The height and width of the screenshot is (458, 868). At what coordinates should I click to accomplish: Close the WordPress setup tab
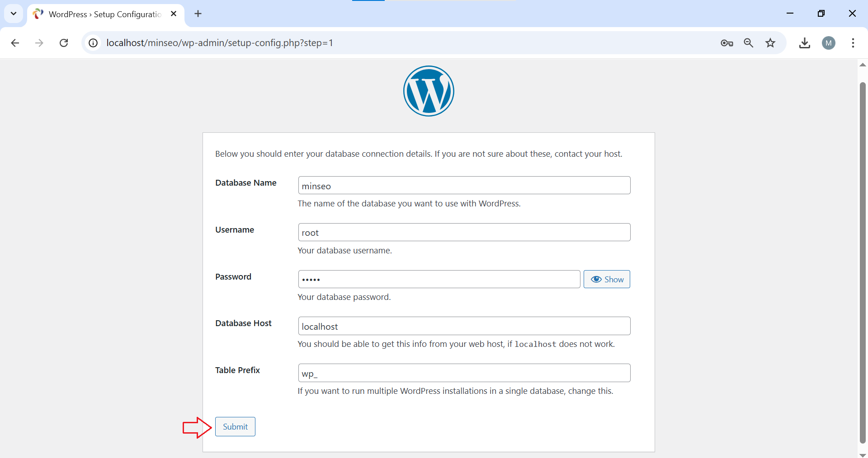tap(174, 14)
